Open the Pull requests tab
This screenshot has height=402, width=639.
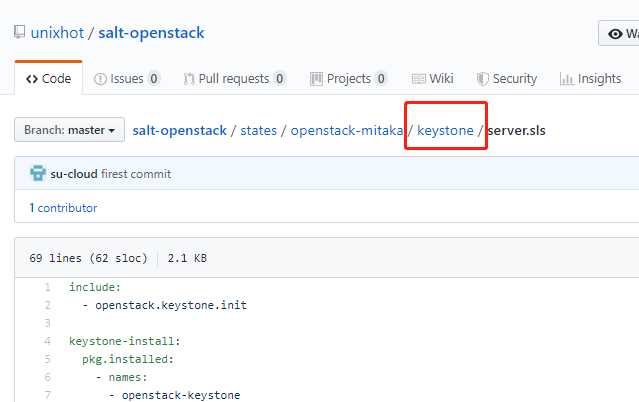(x=234, y=78)
